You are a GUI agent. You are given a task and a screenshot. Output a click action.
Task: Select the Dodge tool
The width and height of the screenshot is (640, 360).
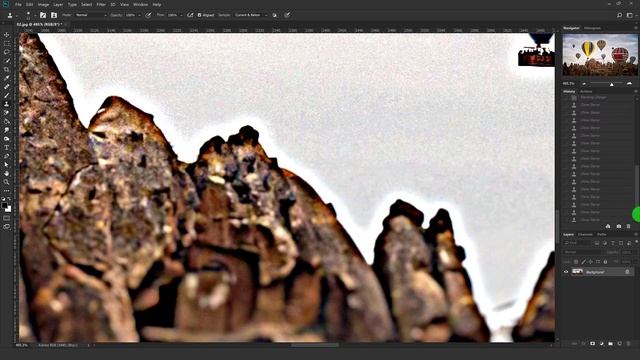pyautogui.click(x=7, y=139)
